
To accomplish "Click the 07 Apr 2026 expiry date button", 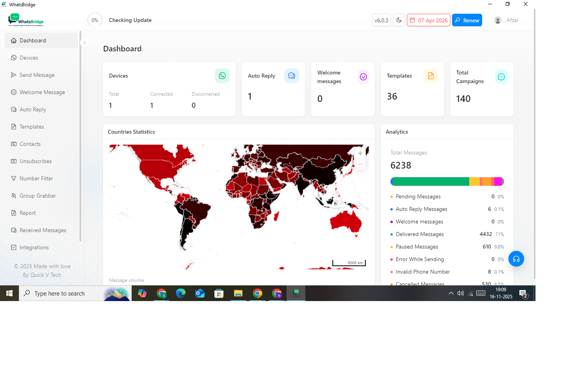I will pyautogui.click(x=428, y=20).
